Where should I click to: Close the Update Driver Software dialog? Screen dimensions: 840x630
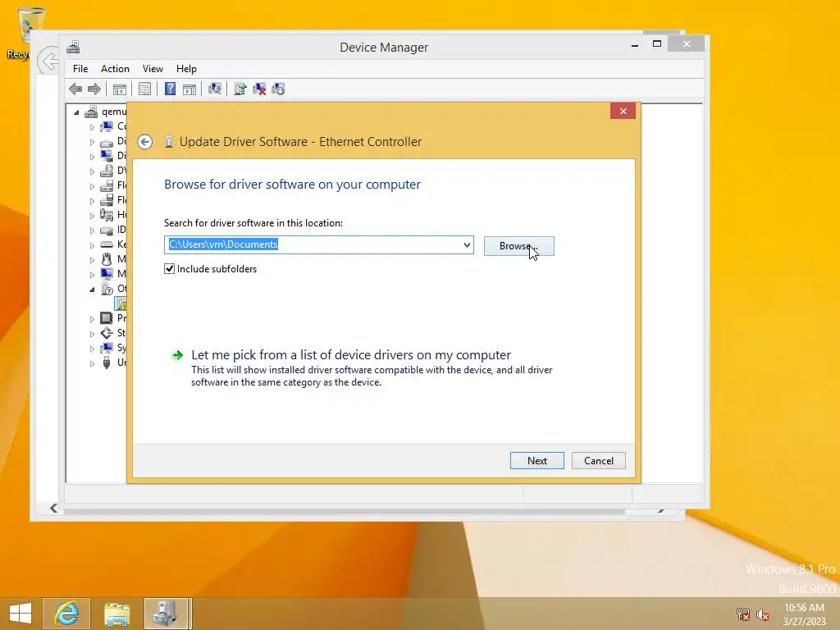click(623, 111)
